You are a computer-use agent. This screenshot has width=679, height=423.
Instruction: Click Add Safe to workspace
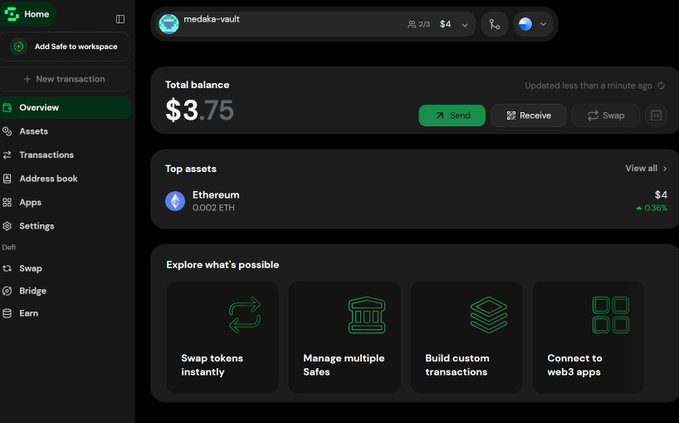pyautogui.click(x=65, y=46)
